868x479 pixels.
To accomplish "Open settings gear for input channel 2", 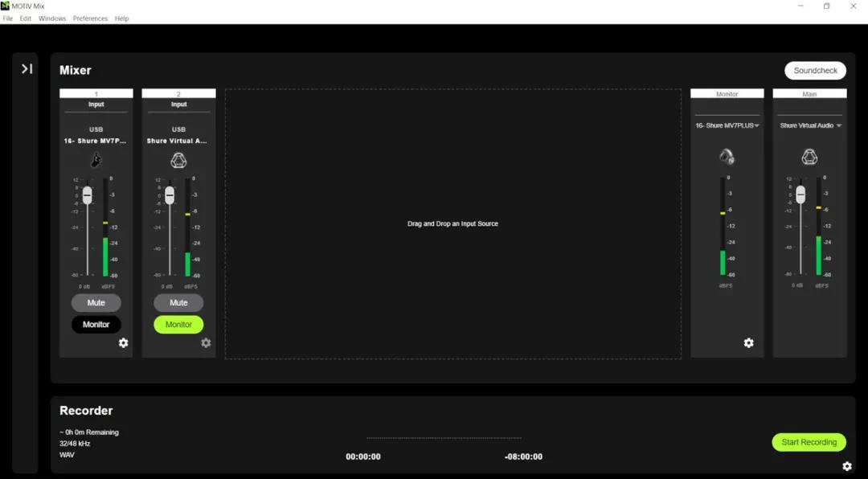I will point(206,343).
